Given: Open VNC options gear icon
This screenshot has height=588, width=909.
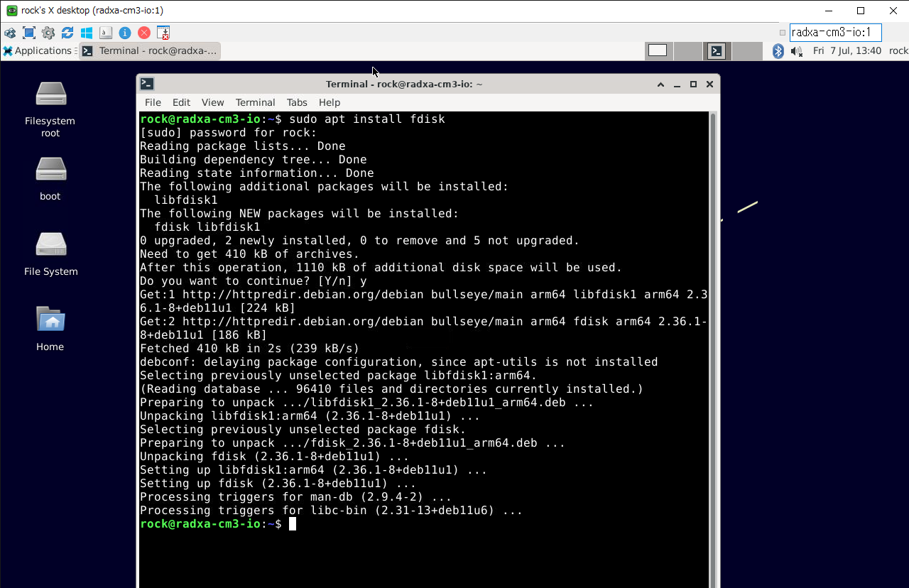Looking at the screenshot, I should 48,33.
